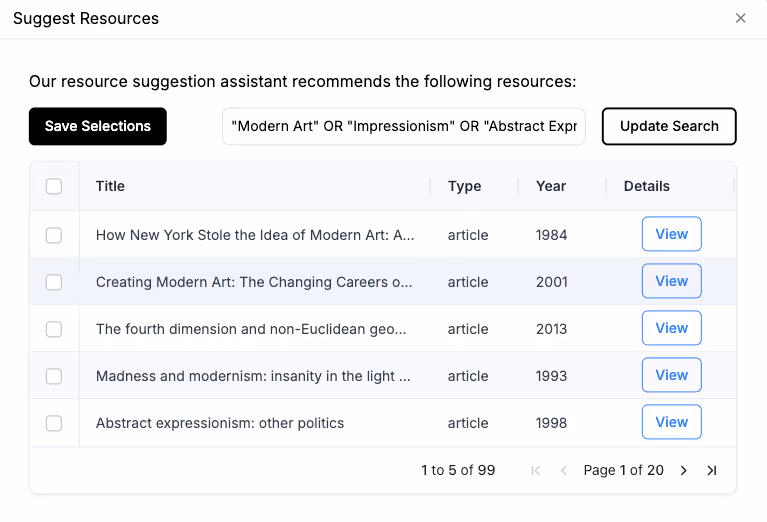Go to the previous results page
767x522 pixels.
(x=564, y=471)
